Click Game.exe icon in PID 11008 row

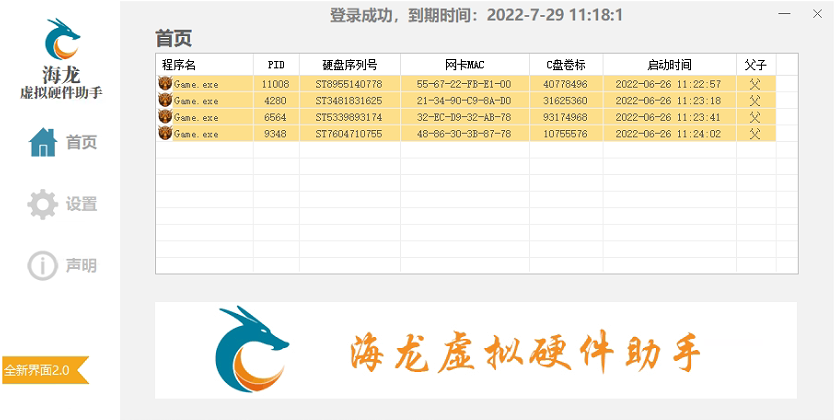tap(165, 83)
